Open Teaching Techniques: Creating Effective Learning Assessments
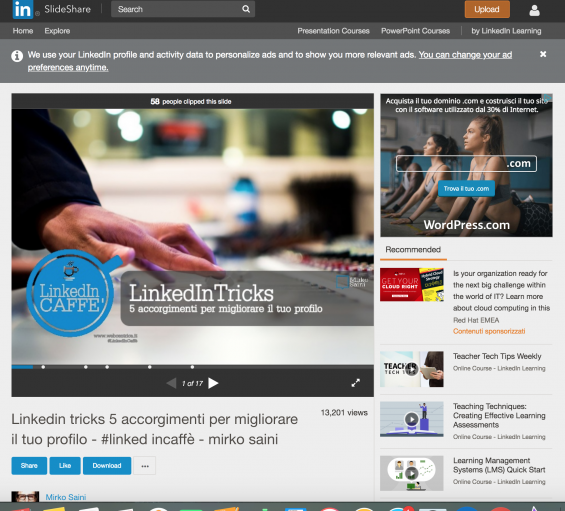This screenshot has height=511, width=565. coord(499,416)
